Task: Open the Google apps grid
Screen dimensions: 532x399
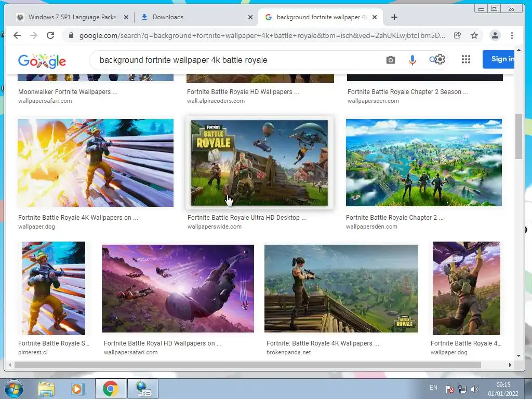Action: 466,59
